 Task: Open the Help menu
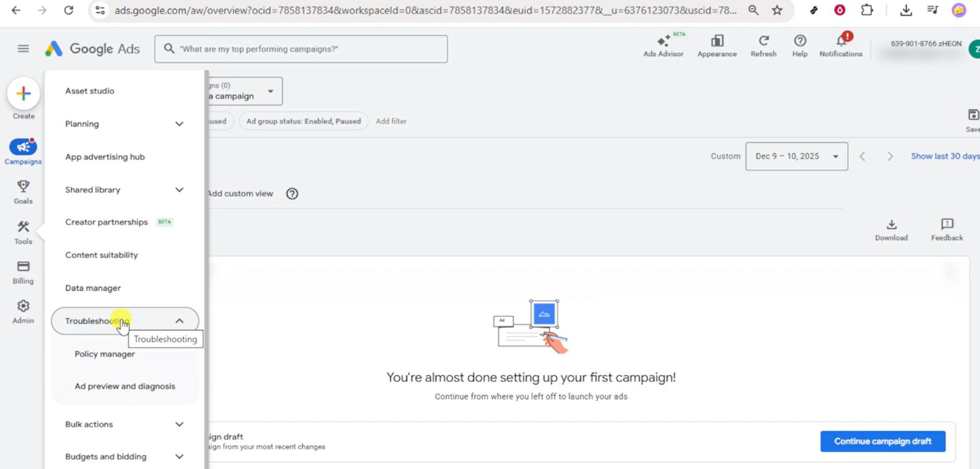800,45
